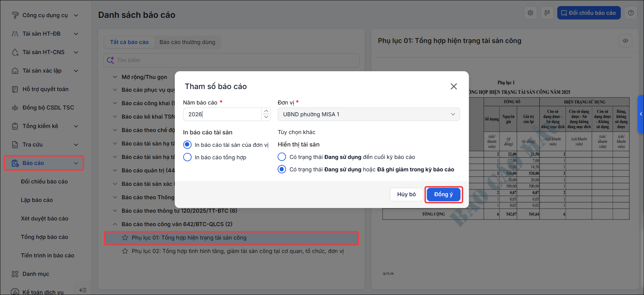
Task: Click the Đồng ý button
Action: (444, 194)
